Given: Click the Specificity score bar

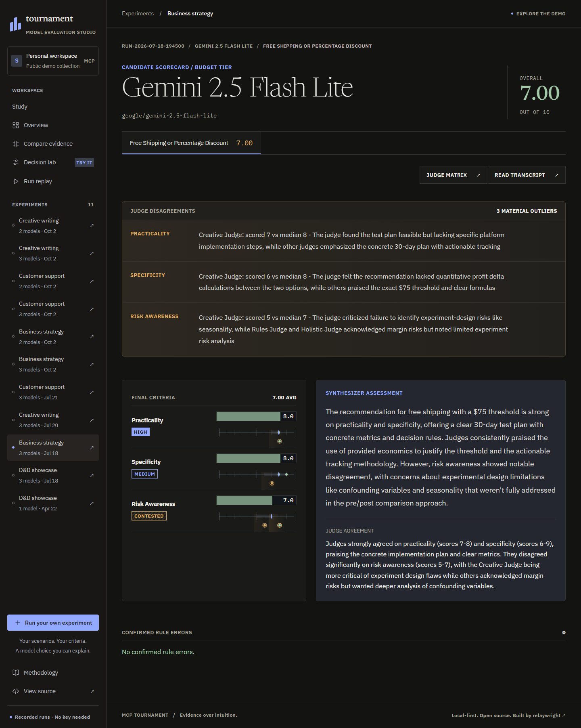Looking at the screenshot, I should 257,458.
